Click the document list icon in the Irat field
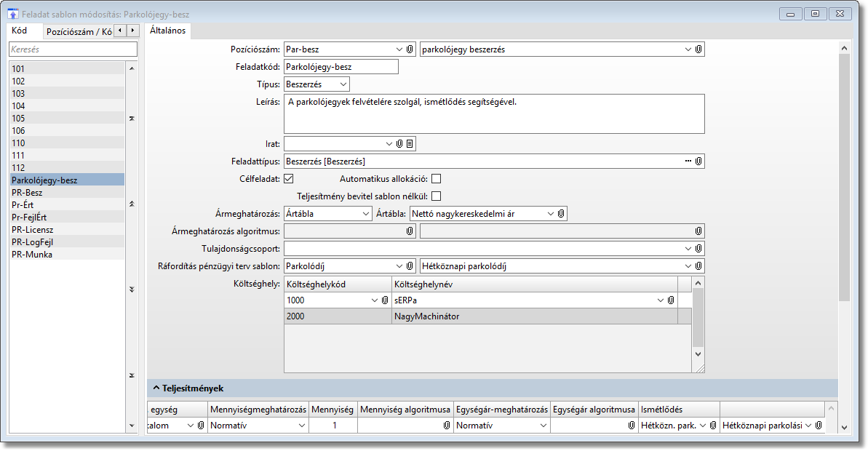 point(410,144)
